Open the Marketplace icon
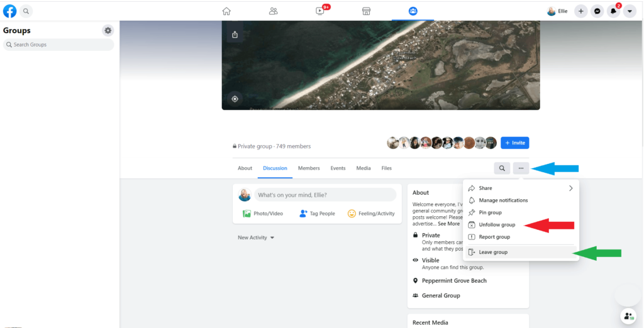This screenshot has height=328, width=644. click(367, 11)
